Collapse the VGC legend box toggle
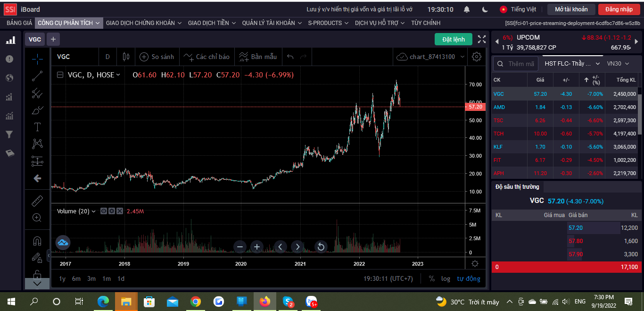This screenshot has height=311, width=644. [x=60, y=75]
